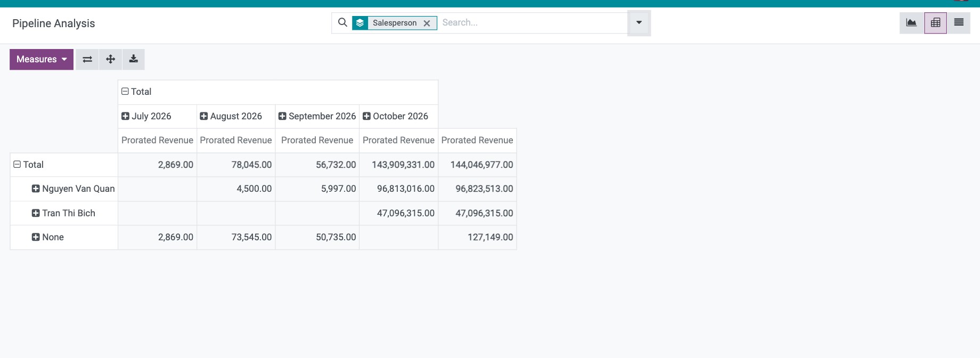Sort by August 2026 Prorated Revenue header
The width and height of the screenshot is (980, 358).
(x=236, y=140)
